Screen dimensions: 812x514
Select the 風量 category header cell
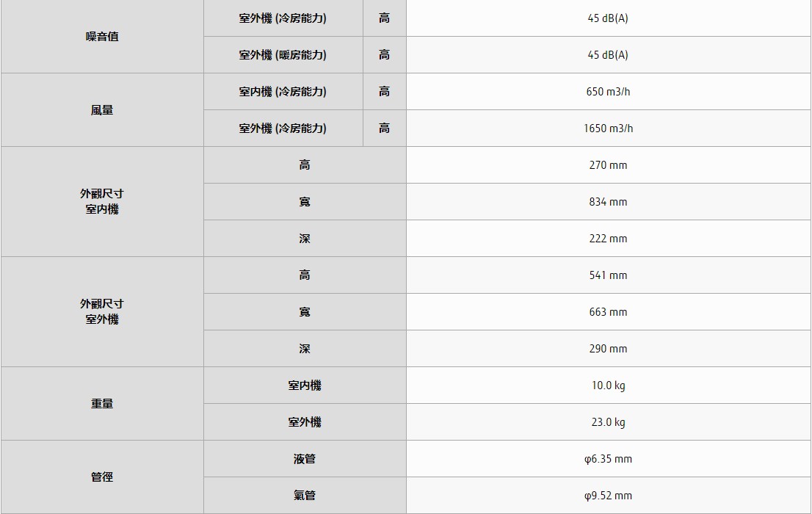click(x=102, y=110)
